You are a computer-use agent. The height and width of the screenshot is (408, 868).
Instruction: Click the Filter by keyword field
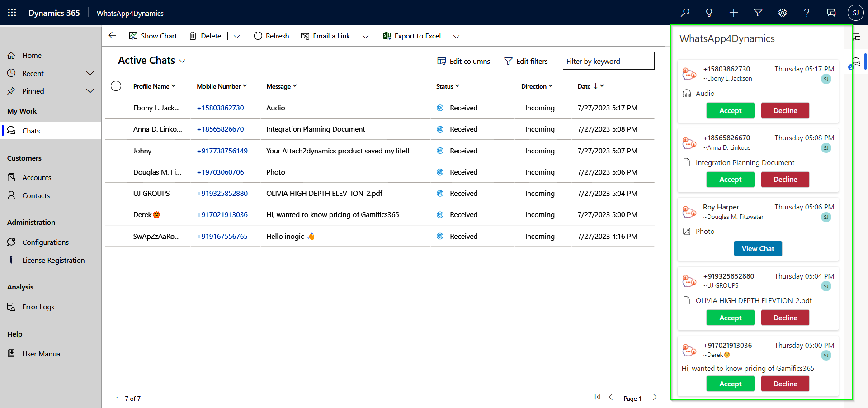[608, 61]
